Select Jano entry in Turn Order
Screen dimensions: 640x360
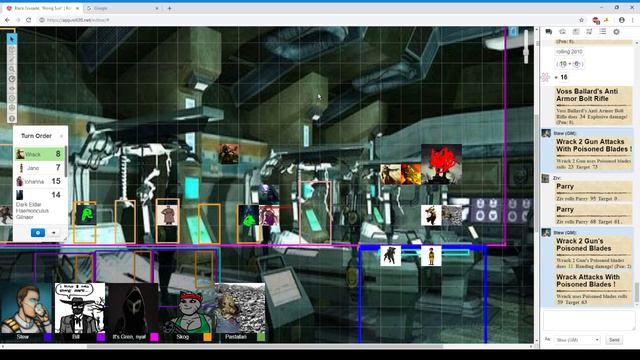coord(39,168)
